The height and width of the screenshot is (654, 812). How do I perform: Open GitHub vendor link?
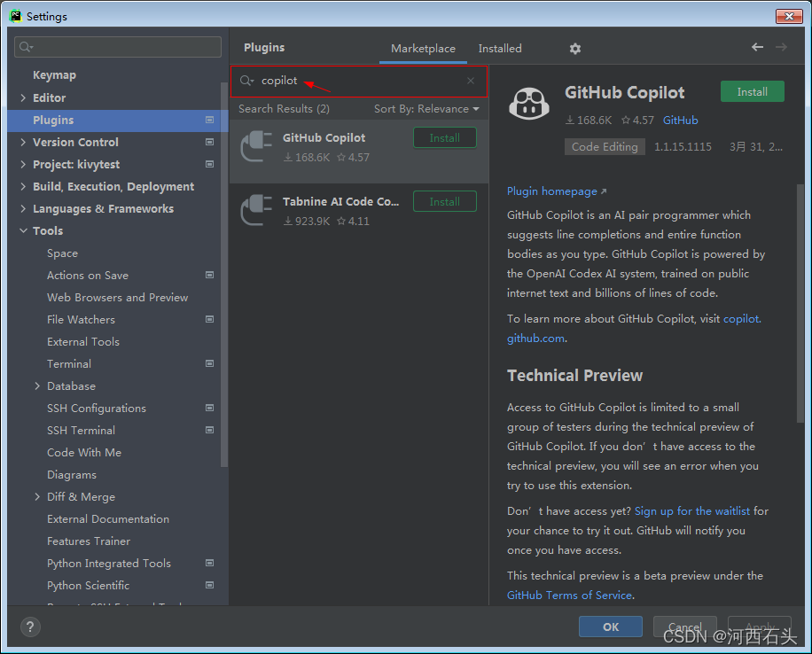click(680, 121)
